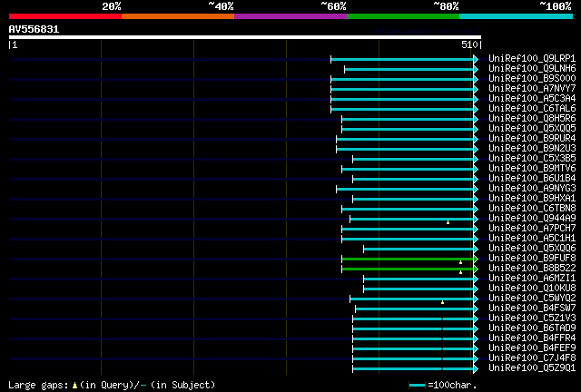Click the green alignment bar for UniRef100_B8B522

point(408,269)
